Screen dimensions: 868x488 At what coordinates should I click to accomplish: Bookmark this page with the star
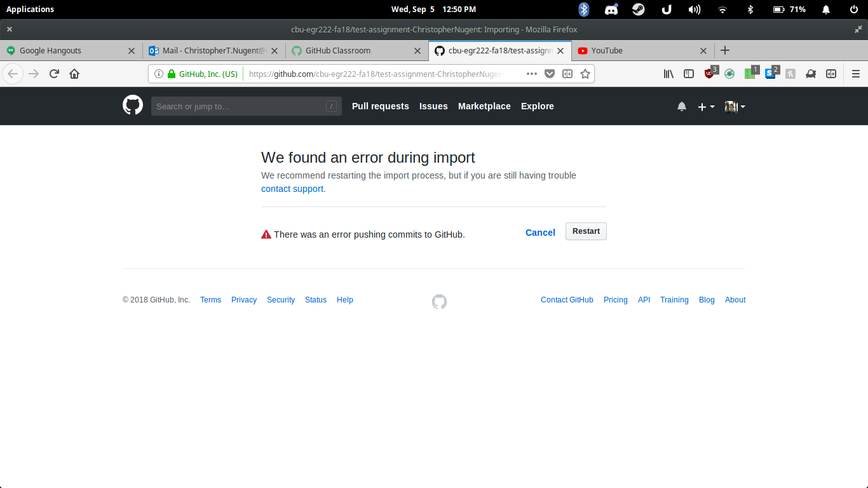point(585,74)
